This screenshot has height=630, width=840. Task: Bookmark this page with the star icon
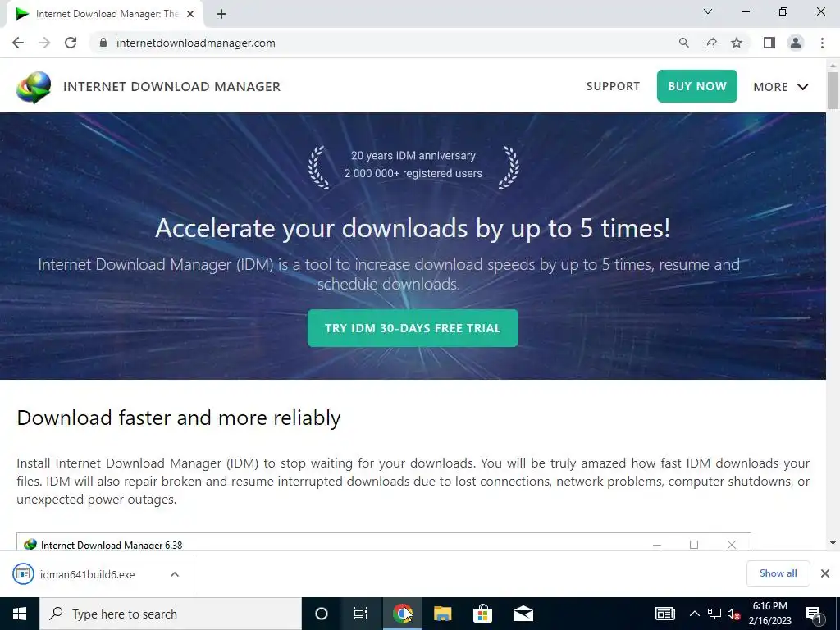click(x=737, y=43)
